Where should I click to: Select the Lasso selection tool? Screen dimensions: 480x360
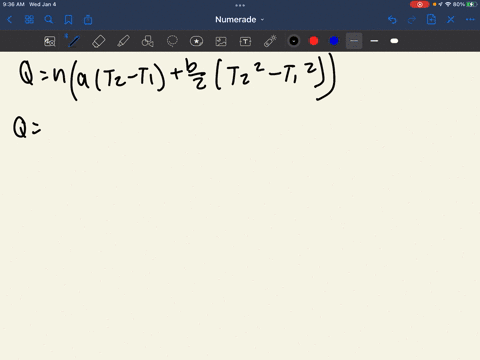pyautogui.click(x=172, y=41)
